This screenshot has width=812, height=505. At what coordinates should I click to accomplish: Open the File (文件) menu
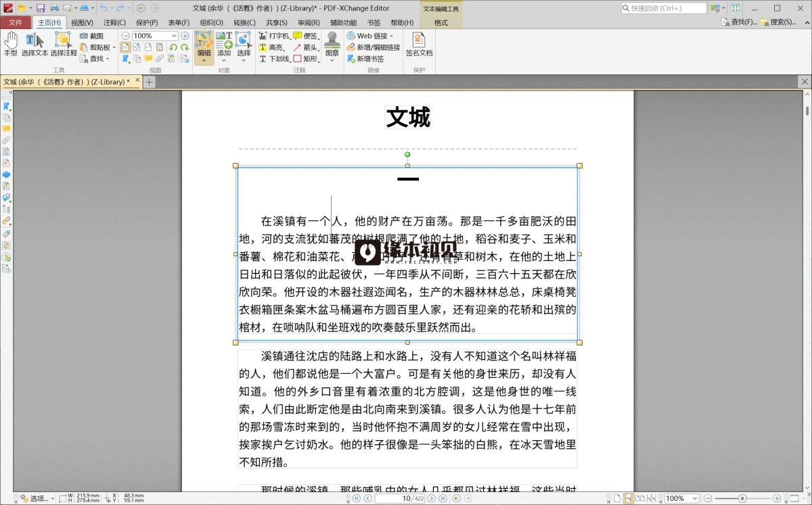coord(16,22)
